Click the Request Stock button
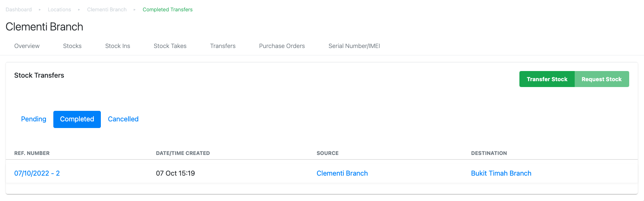 click(602, 79)
